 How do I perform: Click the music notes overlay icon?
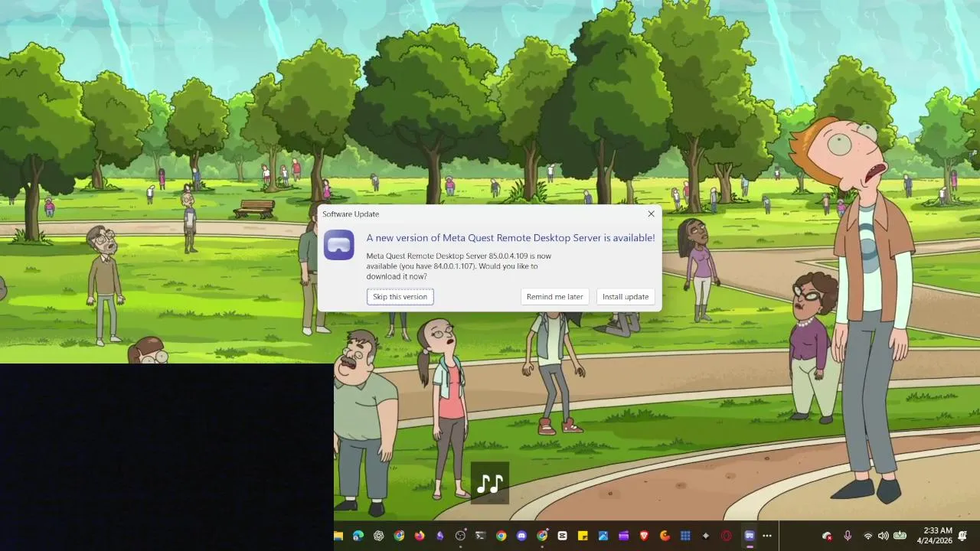pyautogui.click(x=490, y=484)
